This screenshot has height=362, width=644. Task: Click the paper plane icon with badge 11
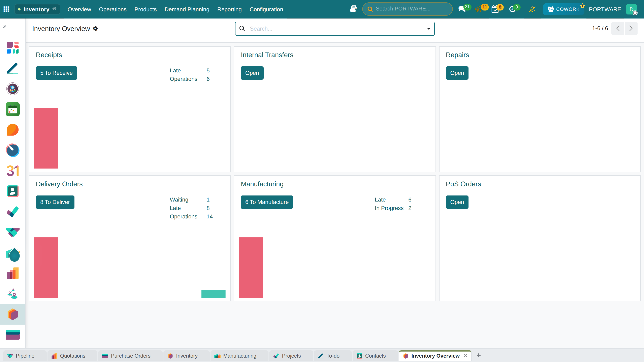478,9
